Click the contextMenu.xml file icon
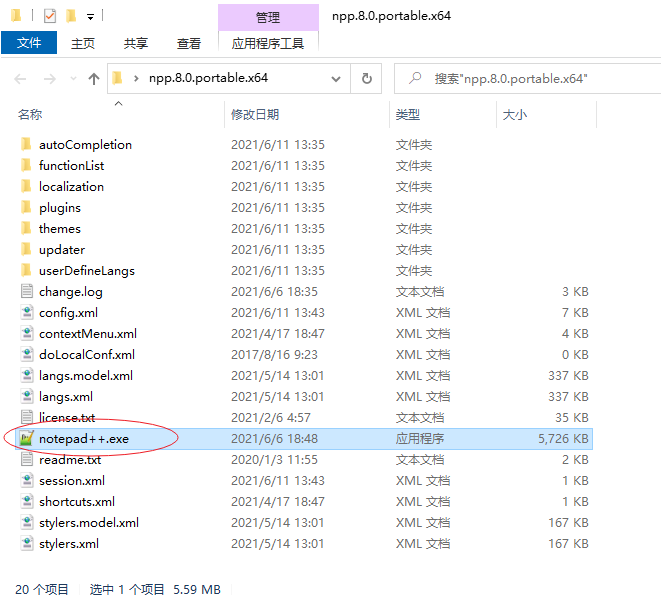This screenshot has height=602, width=661. [27, 334]
